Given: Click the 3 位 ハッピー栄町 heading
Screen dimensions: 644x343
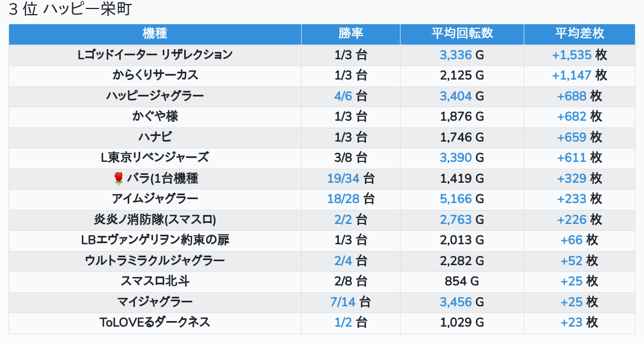Looking at the screenshot, I should [70, 9].
